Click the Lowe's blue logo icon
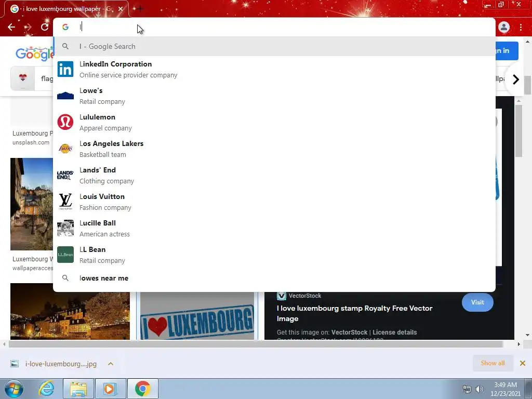The width and height of the screenshot is (532, 399). coord(65,96)
